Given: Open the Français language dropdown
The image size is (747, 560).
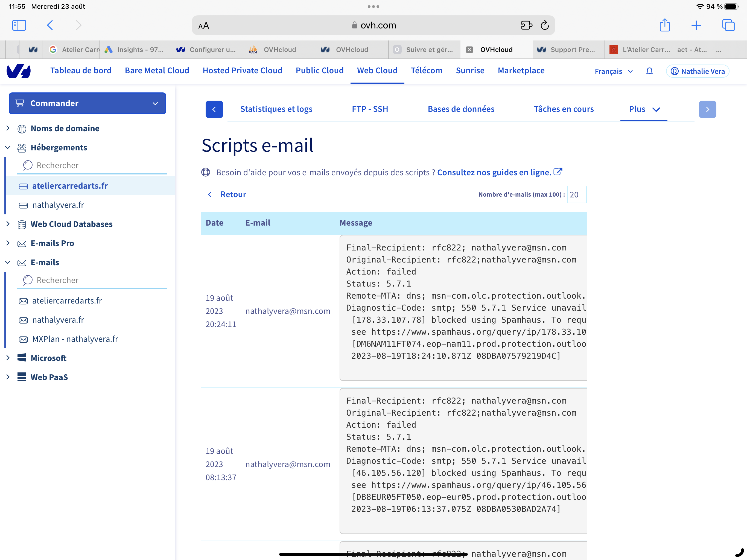Looking at the screenshot, I should click(614, 71).
